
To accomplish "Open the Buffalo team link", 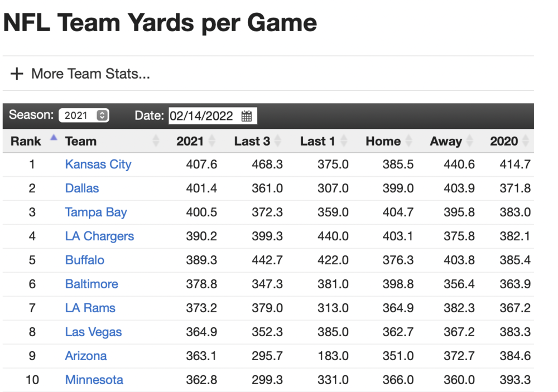I will [85, 260].
